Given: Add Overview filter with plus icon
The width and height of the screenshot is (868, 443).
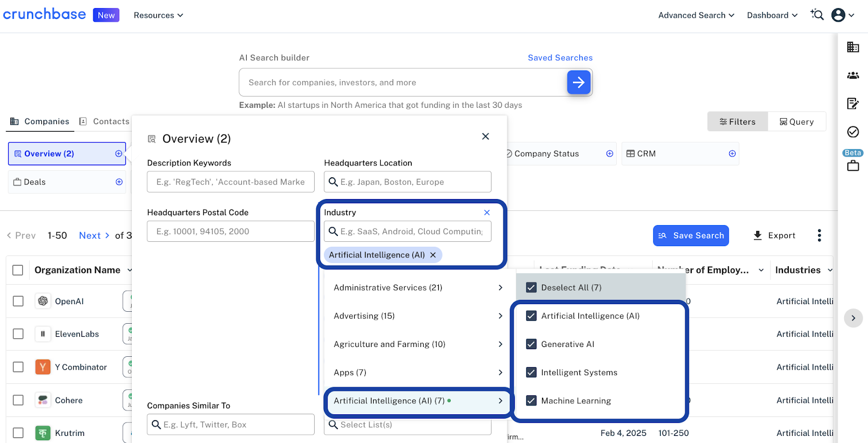Looking at the screenshot, I should 119,153.
